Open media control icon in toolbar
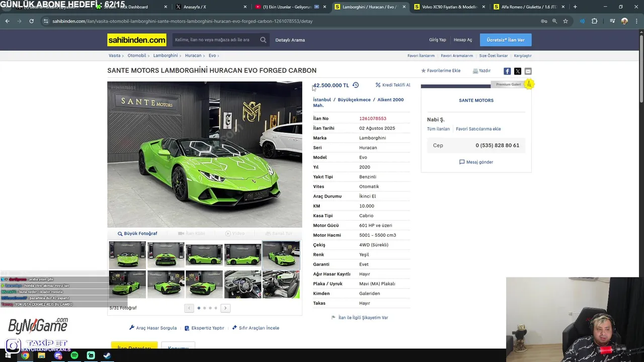 click(612, 21)
